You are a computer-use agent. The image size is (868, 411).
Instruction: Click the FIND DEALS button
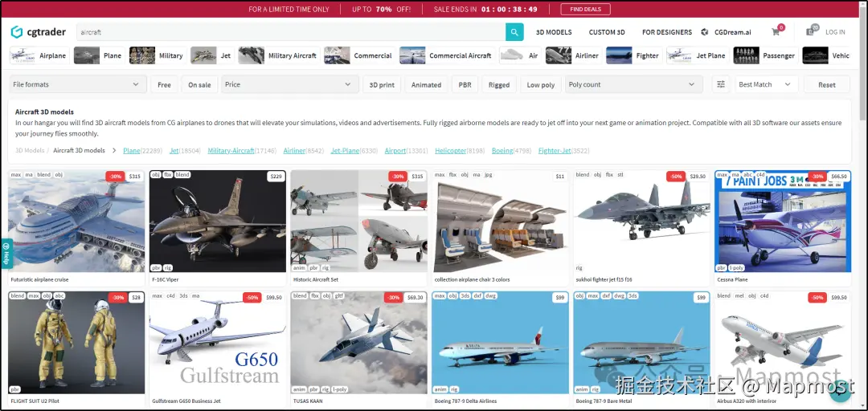coord(586,9)
